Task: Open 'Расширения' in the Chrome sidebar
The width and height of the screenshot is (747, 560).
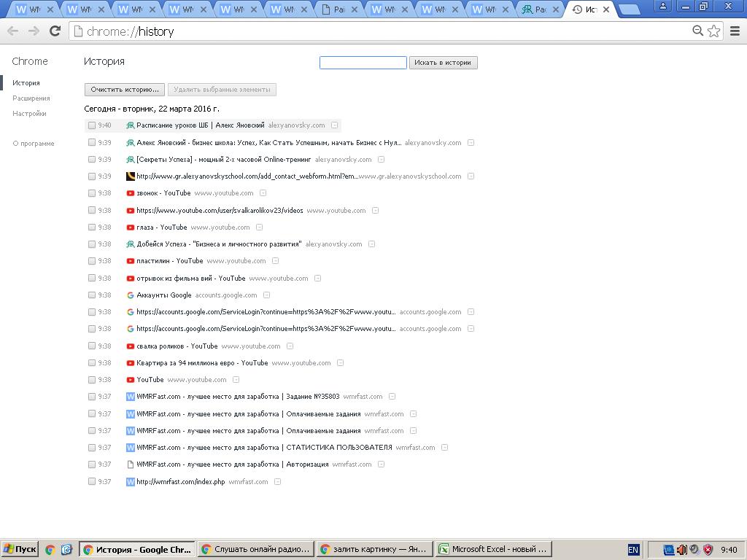Action: click(x=31, y=98)
